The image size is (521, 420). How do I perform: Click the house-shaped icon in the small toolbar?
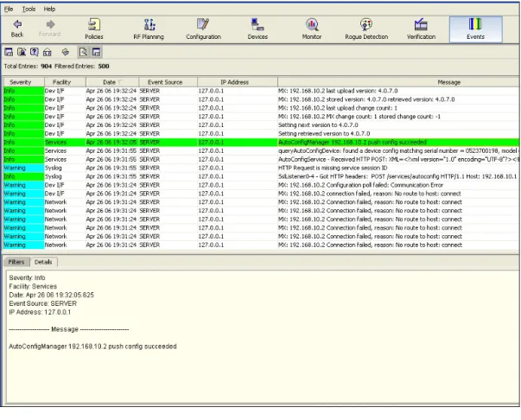(48, 52)
